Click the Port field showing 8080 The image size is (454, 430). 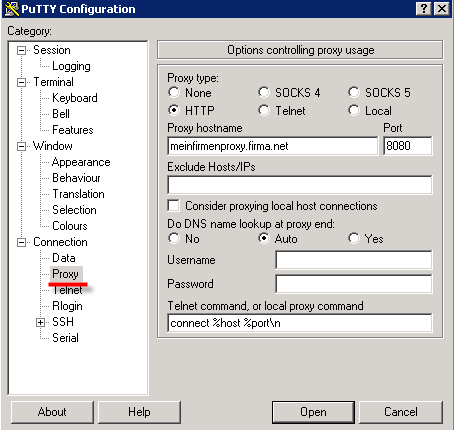(x=408, y=146)
